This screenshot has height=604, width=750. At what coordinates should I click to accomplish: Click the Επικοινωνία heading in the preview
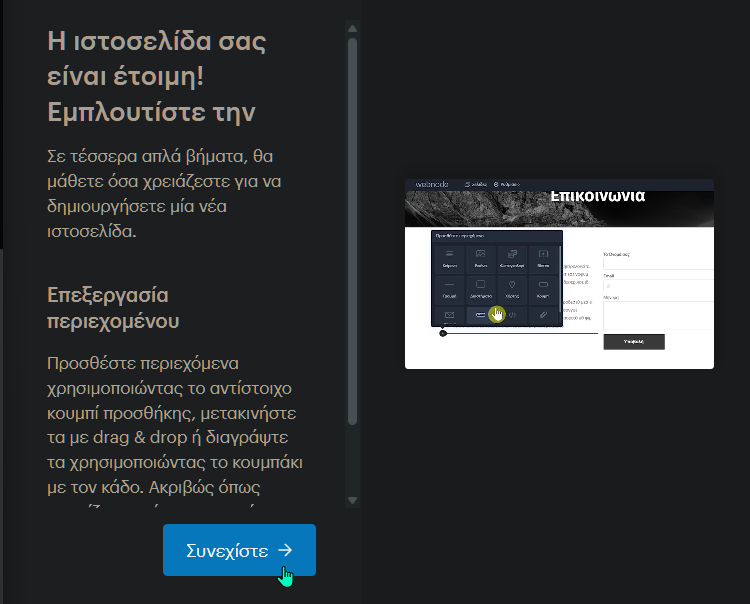[x=597, y=196]
